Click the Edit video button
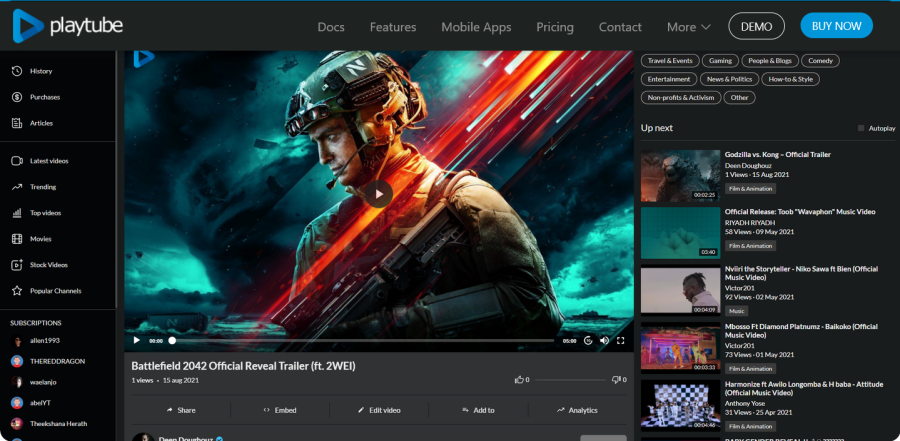The image size is (900, 441). 379,410
